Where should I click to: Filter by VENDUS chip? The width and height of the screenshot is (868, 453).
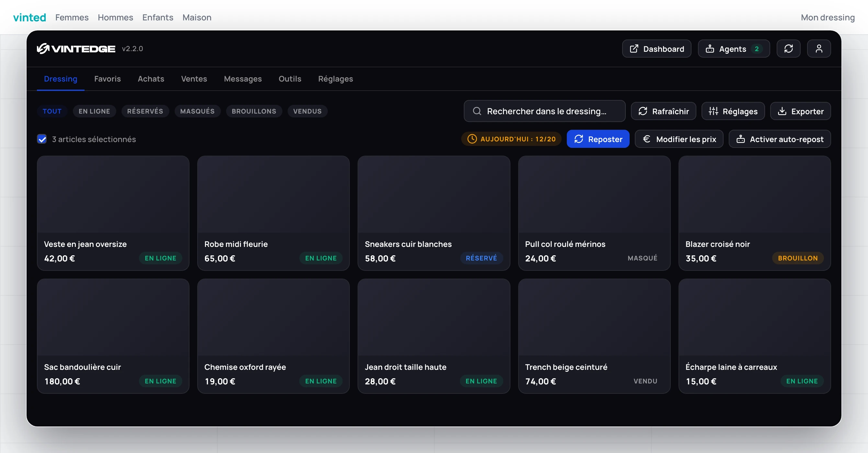[x=307, y=111]
